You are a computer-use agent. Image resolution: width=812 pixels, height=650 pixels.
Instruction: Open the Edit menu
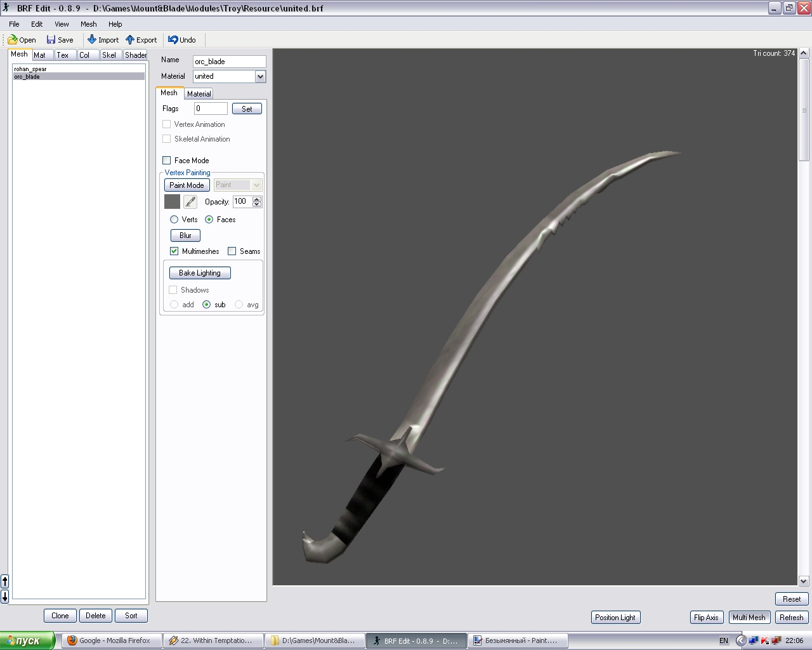pyautogui.click(x=37, y=24)
